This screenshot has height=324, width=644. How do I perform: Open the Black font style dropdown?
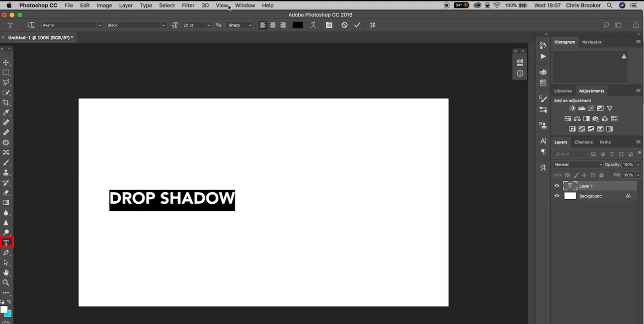point(135,25)
